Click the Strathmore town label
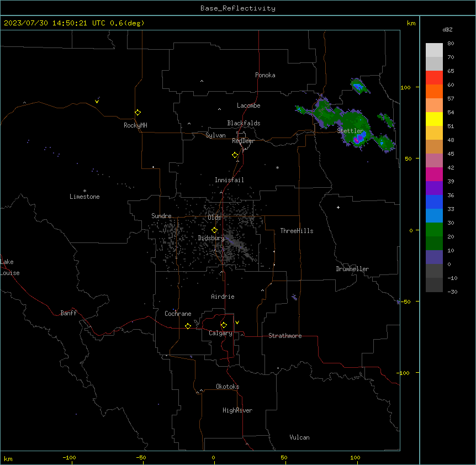 (x=285, y=336)
